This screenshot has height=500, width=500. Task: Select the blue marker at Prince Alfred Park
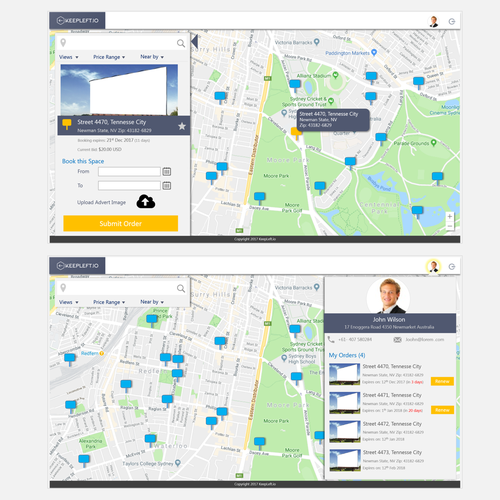pyautogui.click(x=152, y=321)
